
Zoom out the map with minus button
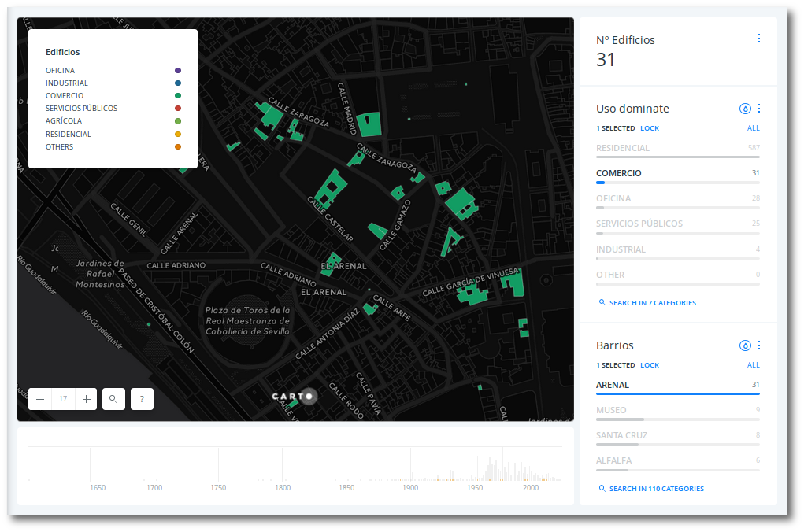pos(40,399)
